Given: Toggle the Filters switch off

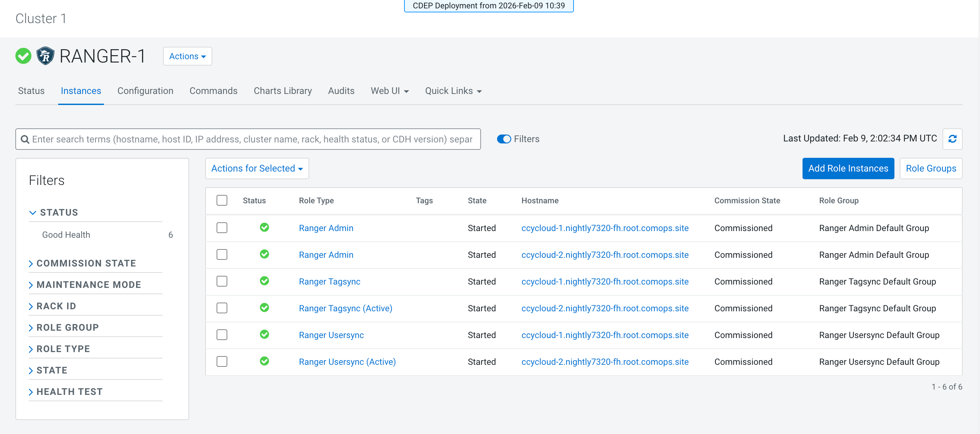Looking at the screenshot, I should pos(504,139).
